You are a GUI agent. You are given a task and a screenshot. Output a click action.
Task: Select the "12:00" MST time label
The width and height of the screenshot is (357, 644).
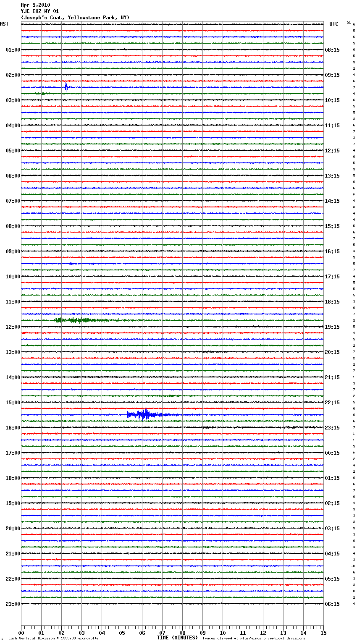pos(13,327)
